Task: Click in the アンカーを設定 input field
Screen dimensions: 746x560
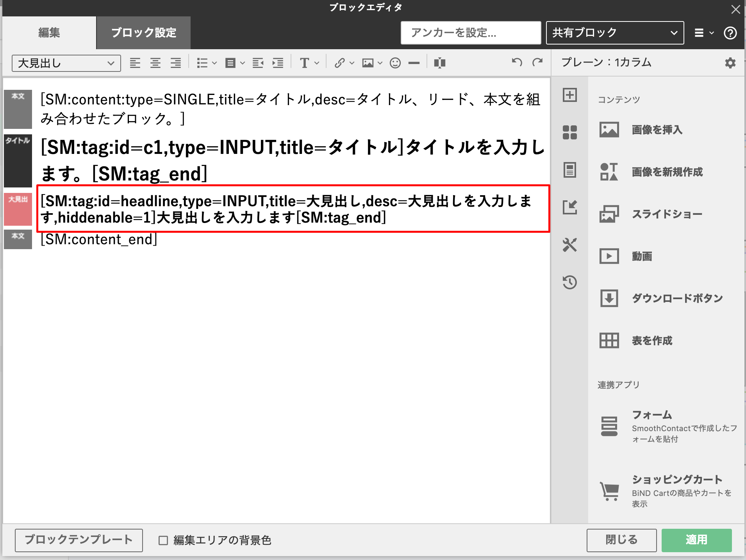Action: (471, 33)
